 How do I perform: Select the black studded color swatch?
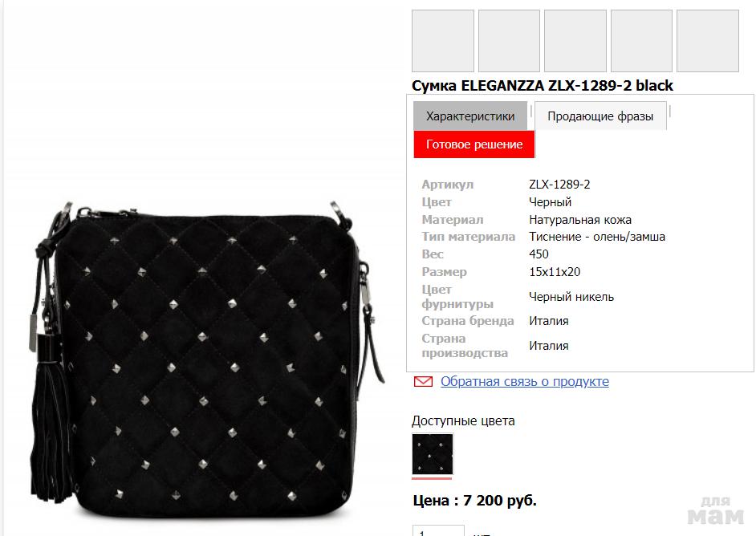[433, 454]
